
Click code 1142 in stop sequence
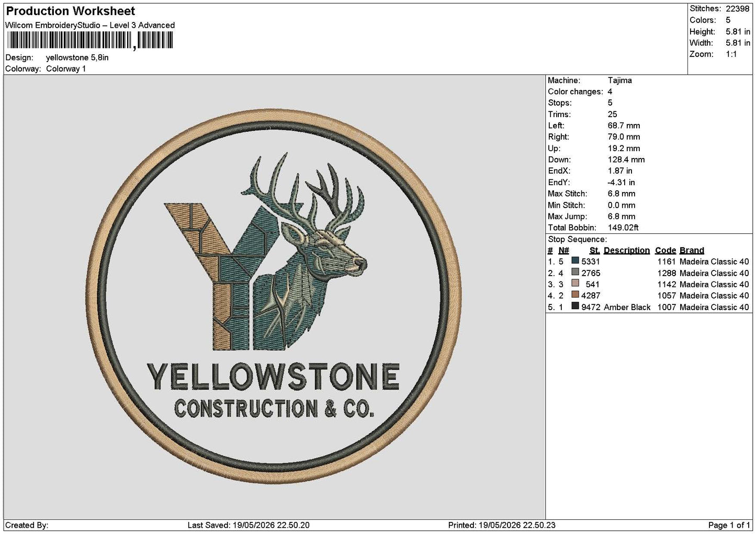tap(667, 285)
